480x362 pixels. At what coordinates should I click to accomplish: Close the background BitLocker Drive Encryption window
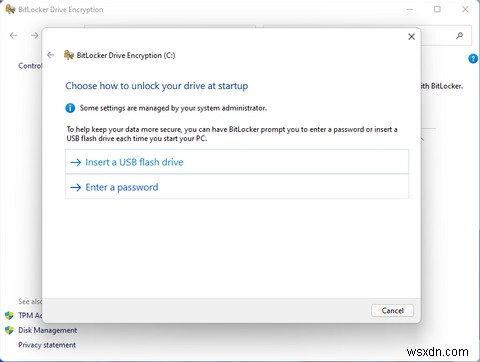tap(465, 9)
